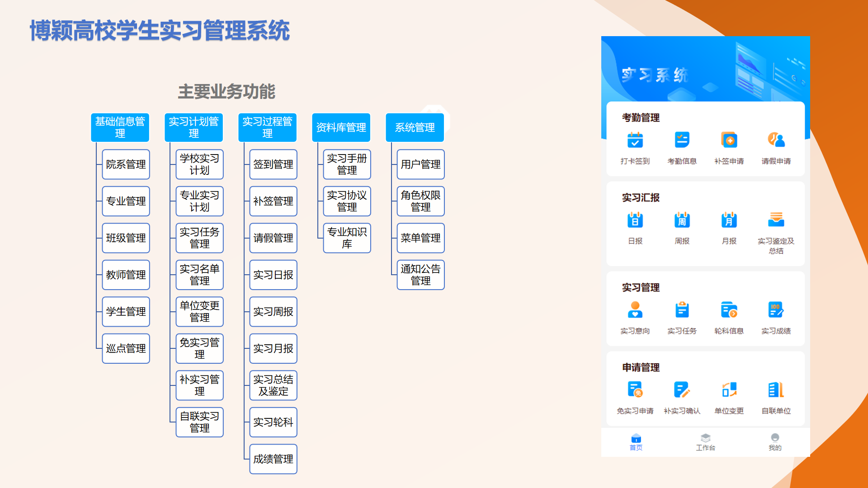Image resolution: width=868 pixels, height=488 pixels.
Task: Open the 实习鉴定及总结 icon
Action: [x=776, y=220]
